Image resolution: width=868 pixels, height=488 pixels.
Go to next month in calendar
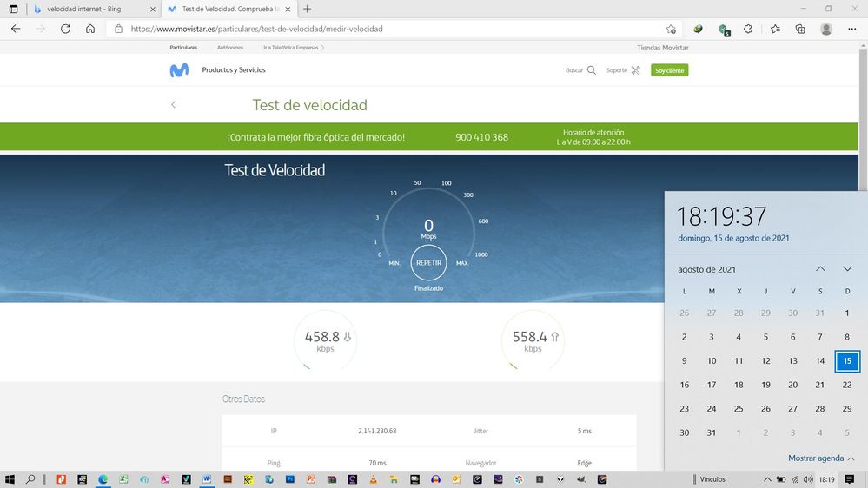pos(847,269)
